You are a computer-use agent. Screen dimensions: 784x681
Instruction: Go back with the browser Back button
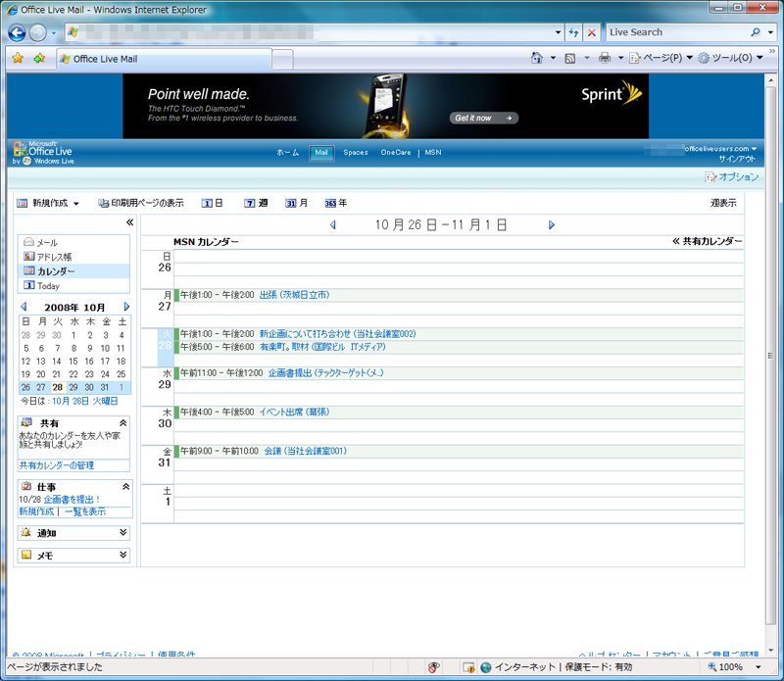(17, 33)
